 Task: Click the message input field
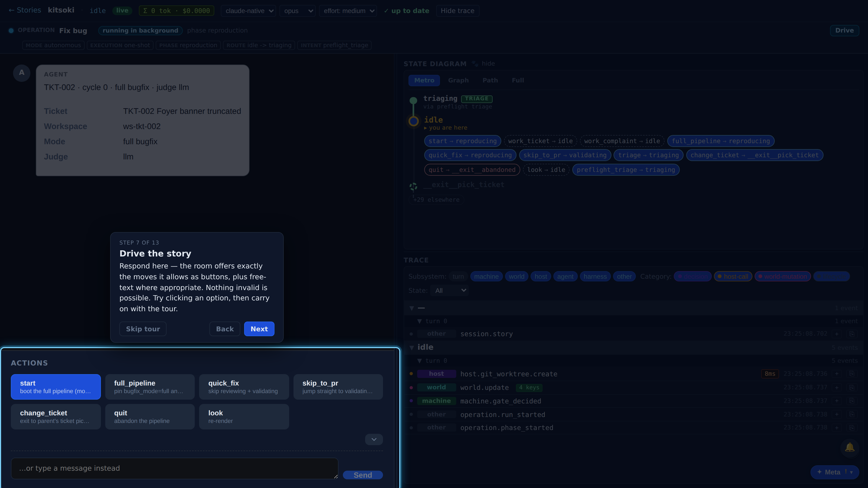(x=174, y=468)
